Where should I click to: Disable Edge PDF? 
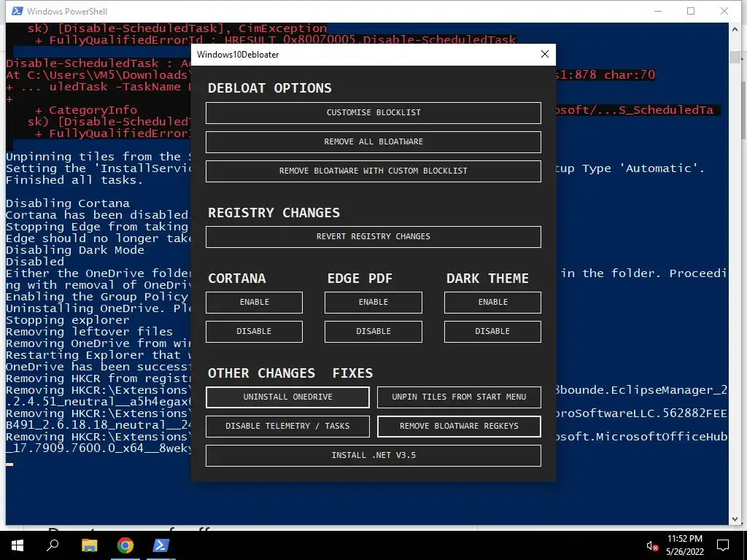(373, 332)
